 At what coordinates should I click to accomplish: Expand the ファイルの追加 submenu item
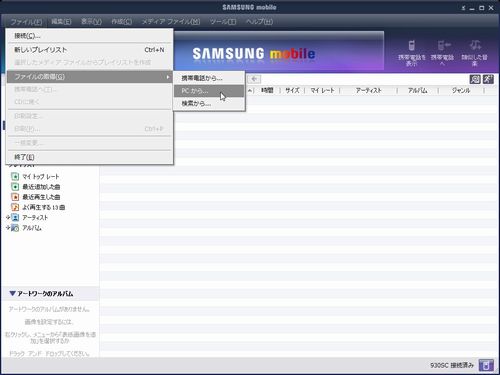[89, 77]
